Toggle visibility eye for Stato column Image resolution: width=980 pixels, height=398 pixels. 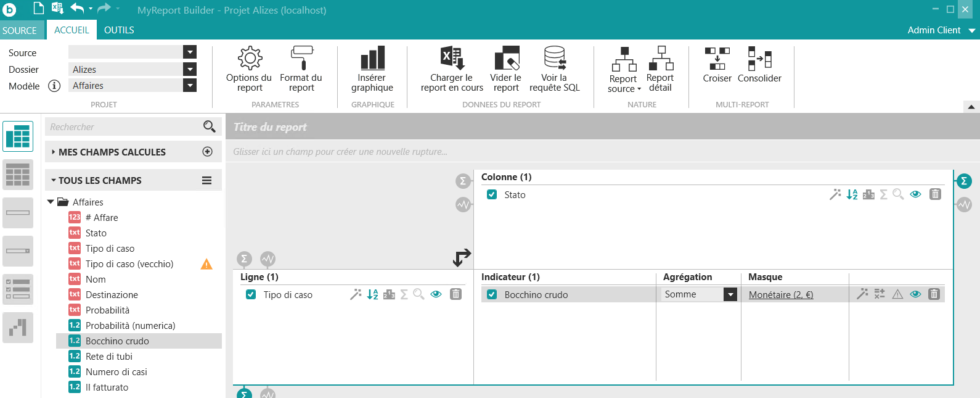[x=915, y=194]
